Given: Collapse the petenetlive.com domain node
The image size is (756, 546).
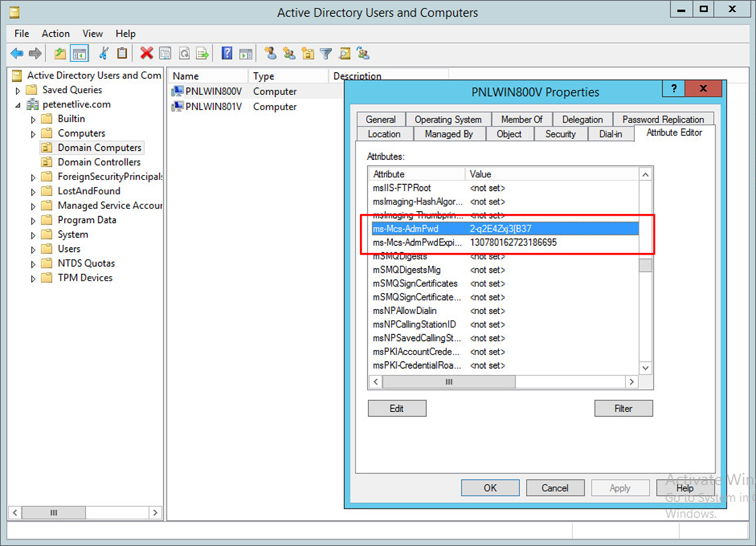Looking at the screenshot, I should [18, 104].
